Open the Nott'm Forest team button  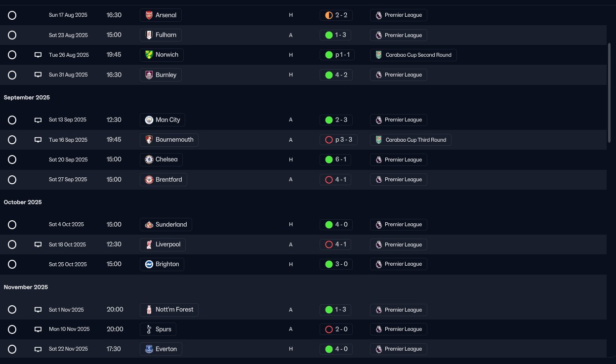[x=169, y=310]
